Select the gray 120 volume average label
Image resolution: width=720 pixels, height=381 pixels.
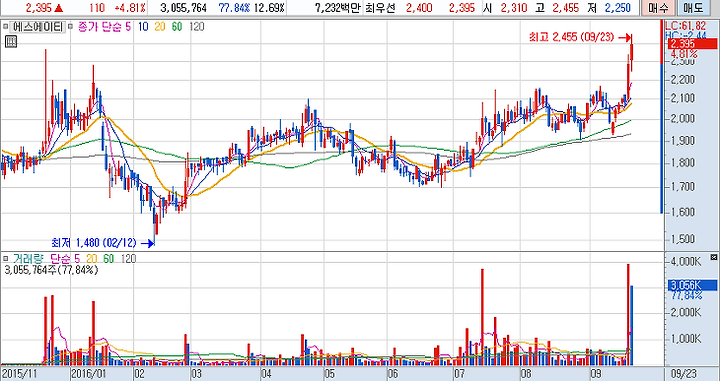click(128, 259)
